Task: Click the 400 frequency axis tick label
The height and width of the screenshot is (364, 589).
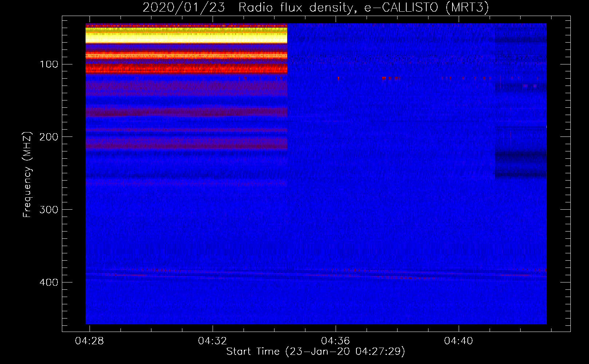Action: (49, 282)
